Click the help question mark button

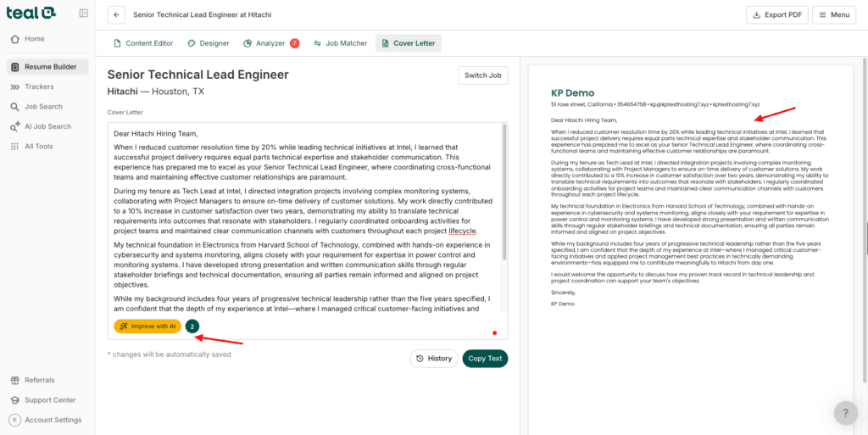[x=846, y=414]
